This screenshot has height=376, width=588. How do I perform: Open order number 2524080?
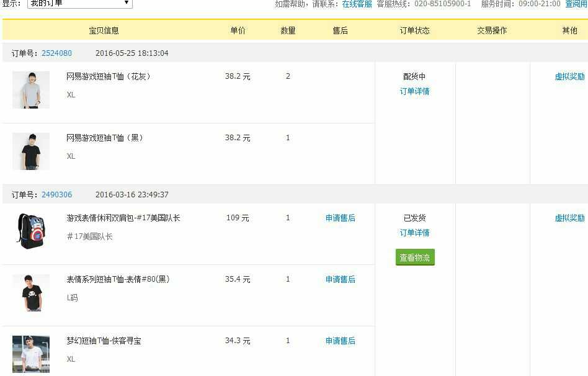[x=56, y=53]
